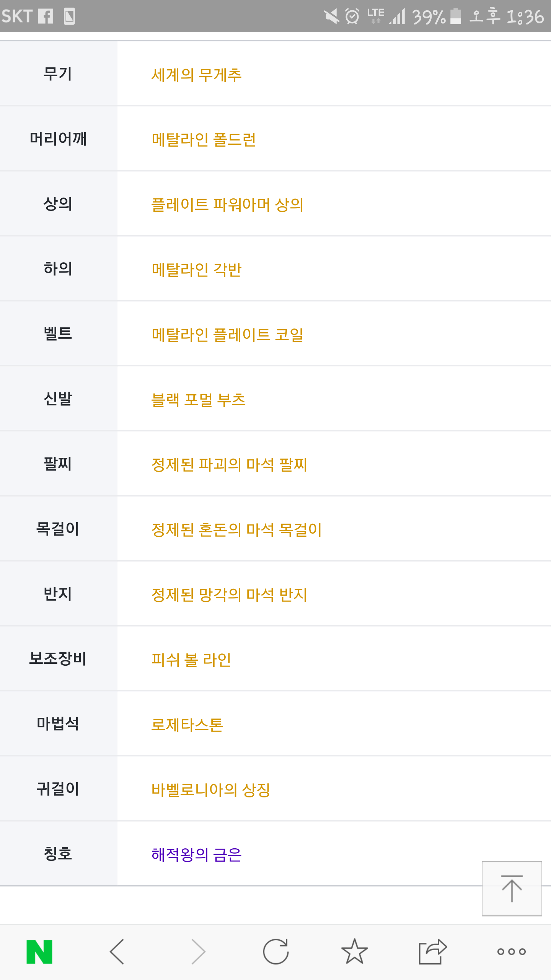Tap the Facebook icon in status bar

[45, 16]
